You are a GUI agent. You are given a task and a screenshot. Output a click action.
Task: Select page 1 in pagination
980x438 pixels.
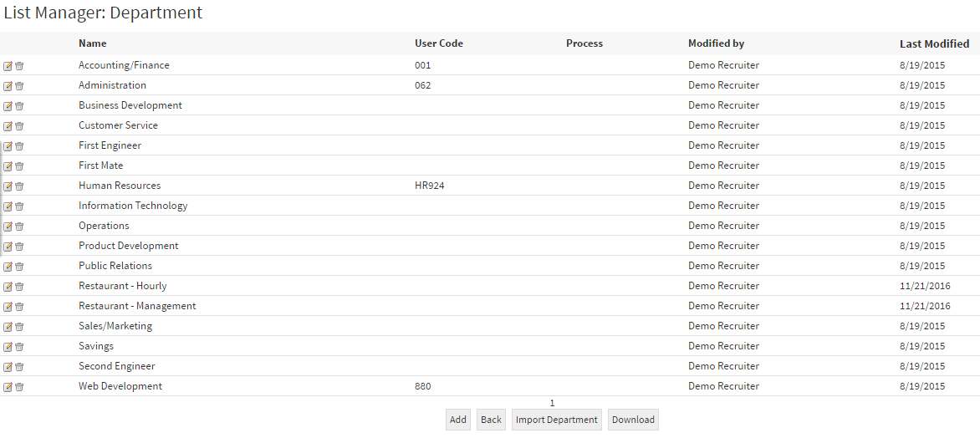pos(552,403)
